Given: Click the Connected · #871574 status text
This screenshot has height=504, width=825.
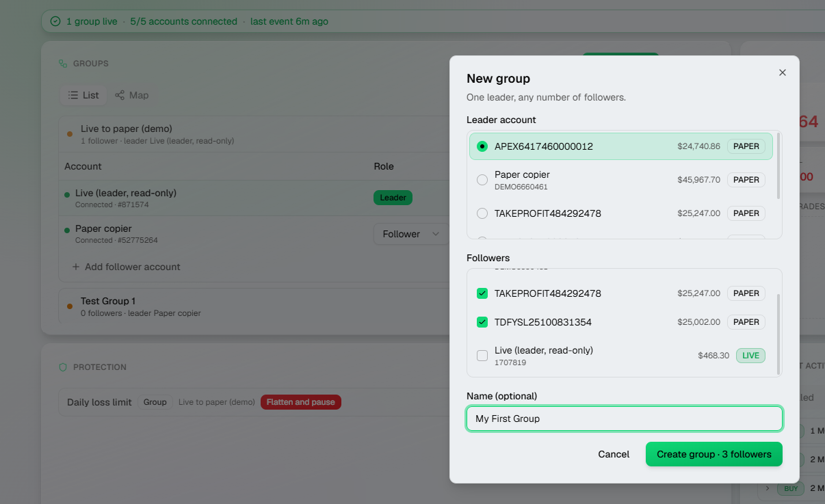Looking at the screenshot, I should 112,204.
